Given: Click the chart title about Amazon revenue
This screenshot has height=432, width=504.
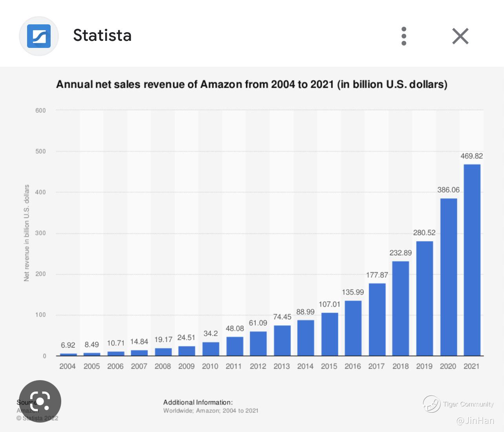Looking at the screenshot, I should 252,84.
